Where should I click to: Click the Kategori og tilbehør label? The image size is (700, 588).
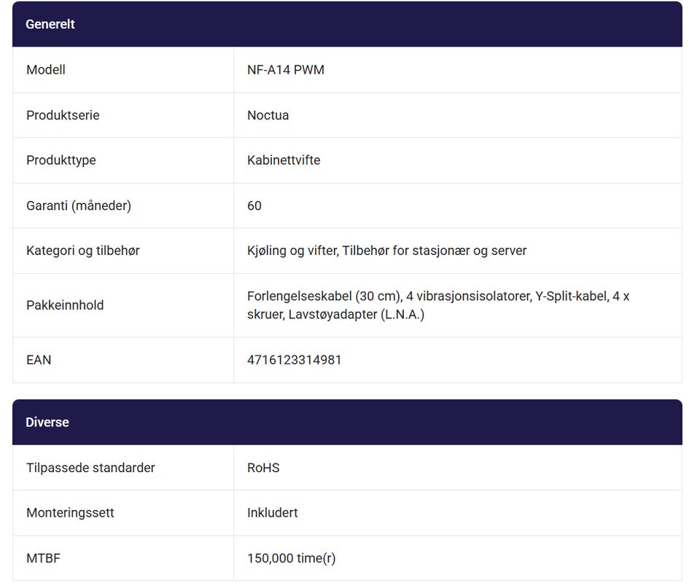(83, 251)
